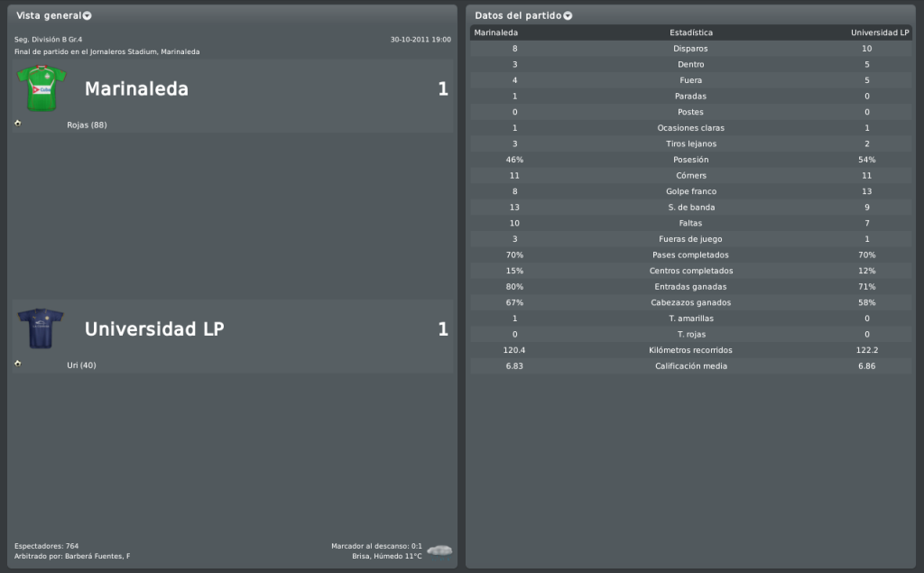The height and width of the screenshot is (573, 924).
Task: Select the Kilómetros recorridos row
Action: [690, 350]
